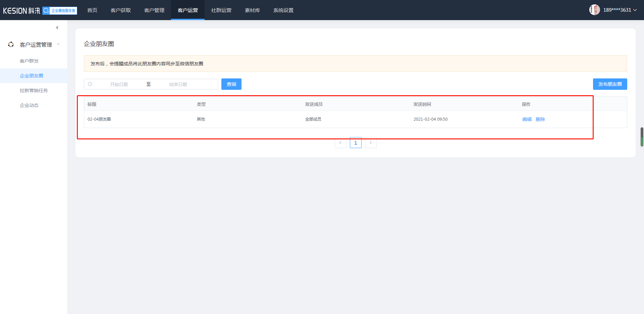Click the 客户运营管理 circular icon
Image resolution: width=644 pixels, height=314 pixels.
click(11, 45)
